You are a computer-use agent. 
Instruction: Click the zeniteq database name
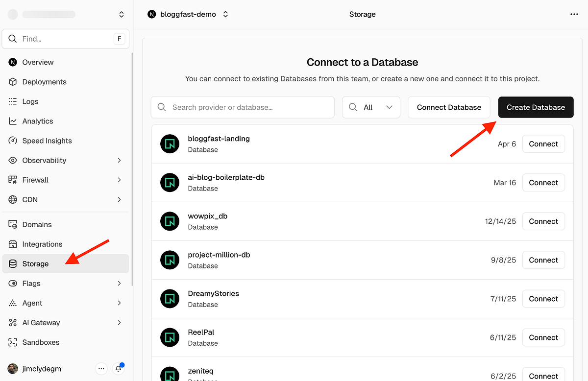[x=201, y=371]
